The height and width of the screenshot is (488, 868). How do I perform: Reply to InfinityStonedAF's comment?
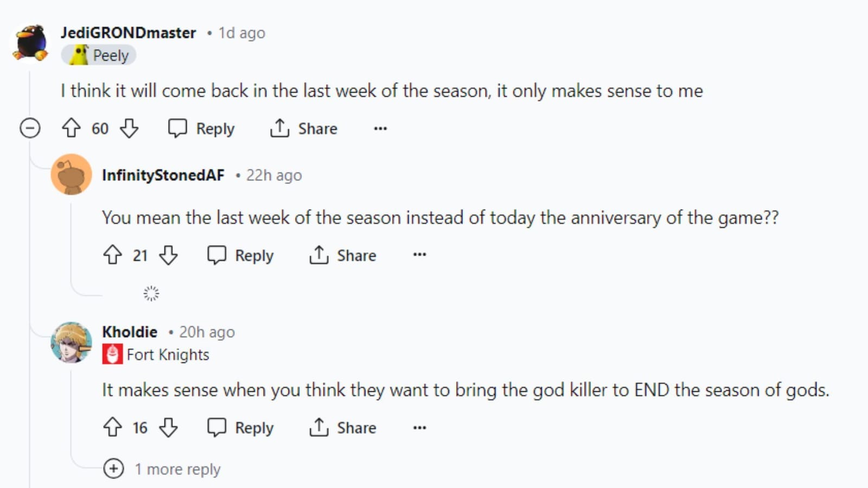click(x=240, y=255)
